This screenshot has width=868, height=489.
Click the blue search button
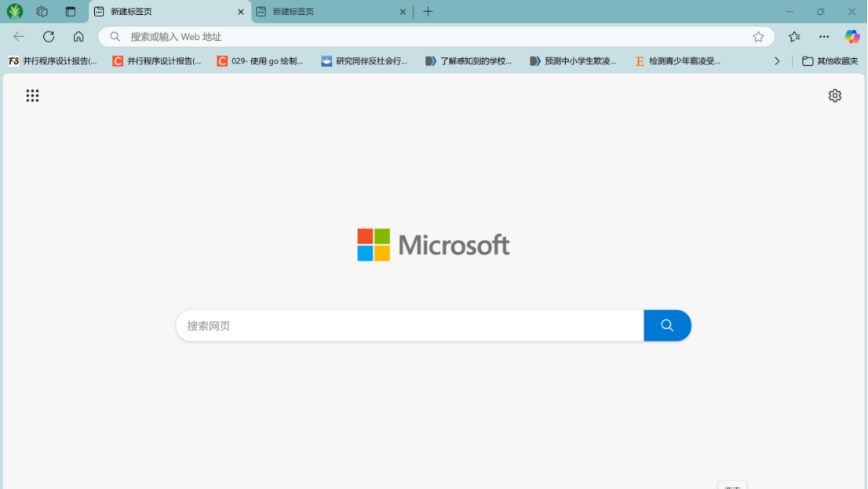pyautogui.click(x=667, y=326)
